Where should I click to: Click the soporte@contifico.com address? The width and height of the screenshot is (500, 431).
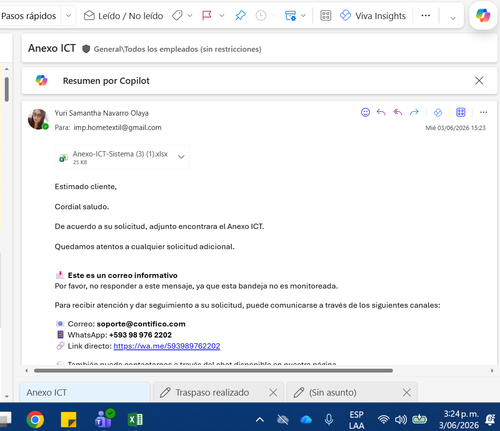pyautogui.click(x=141, y=324)
